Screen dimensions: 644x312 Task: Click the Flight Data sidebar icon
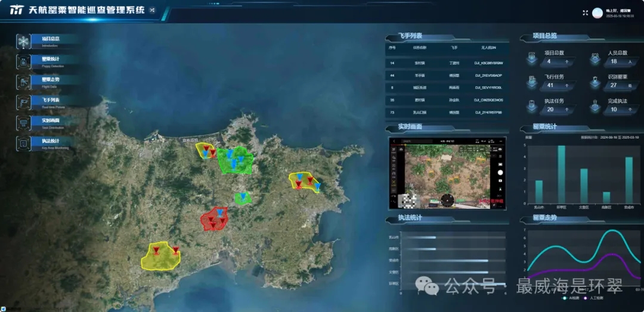[x=23, y=82]
